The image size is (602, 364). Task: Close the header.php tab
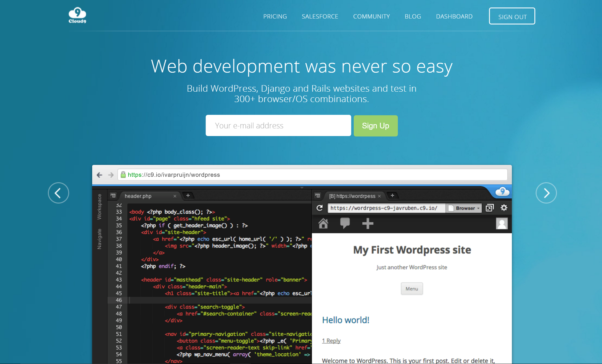[175, 196]
